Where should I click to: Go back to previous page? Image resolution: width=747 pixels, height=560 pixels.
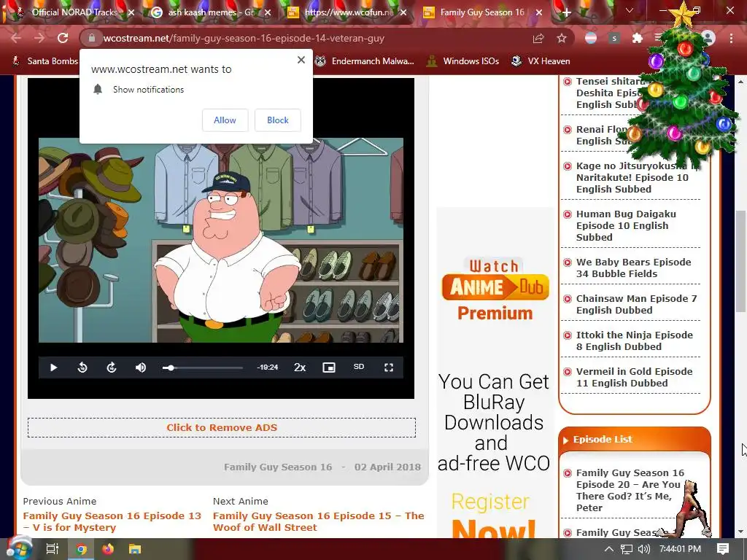point(16,38)
